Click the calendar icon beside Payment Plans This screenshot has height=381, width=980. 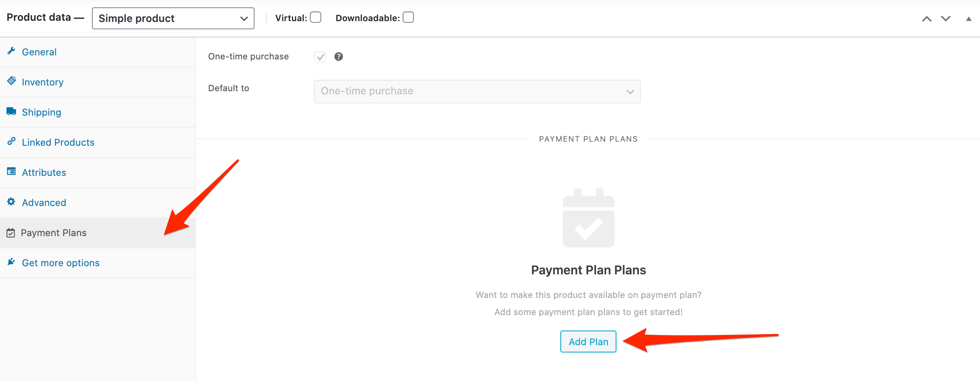click(11, 233)
